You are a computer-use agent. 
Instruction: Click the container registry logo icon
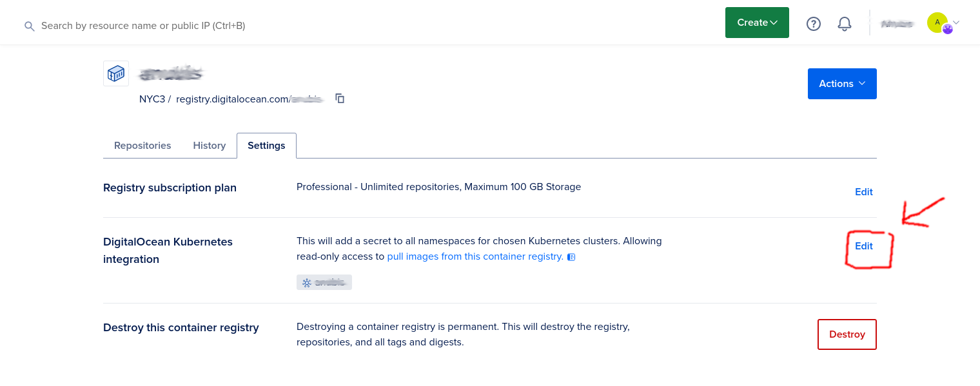(x=116, y=73)
